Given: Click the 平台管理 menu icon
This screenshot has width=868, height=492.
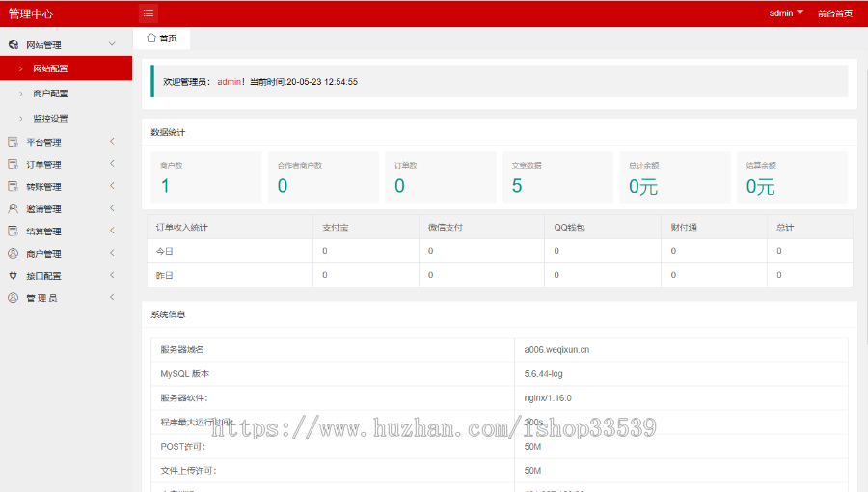Looking at the screenshot, I should tap(13, 142).
